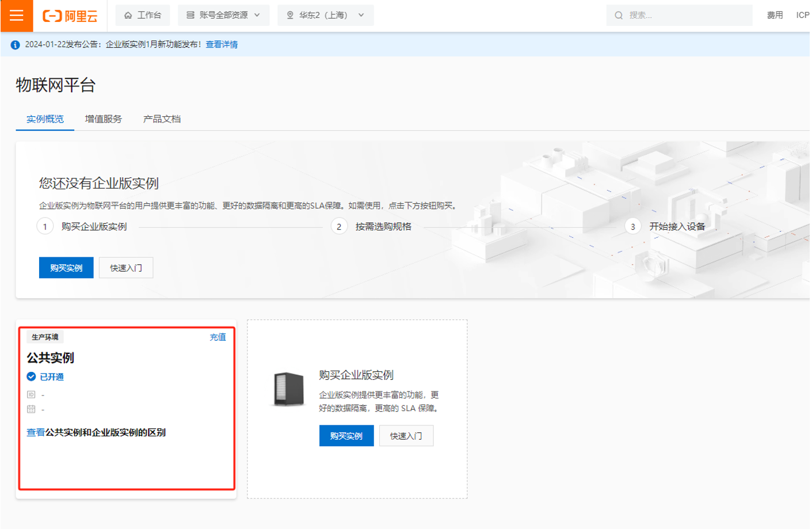This screenshot has height=529, width=812.
Task: Click the 充值 recharge link
Action: (x=218, y=337)
